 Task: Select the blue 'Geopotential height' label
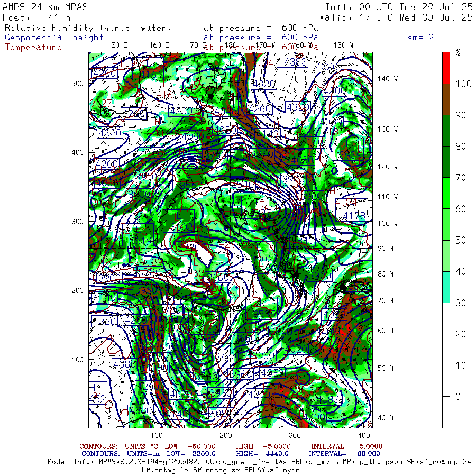[54, 38]
